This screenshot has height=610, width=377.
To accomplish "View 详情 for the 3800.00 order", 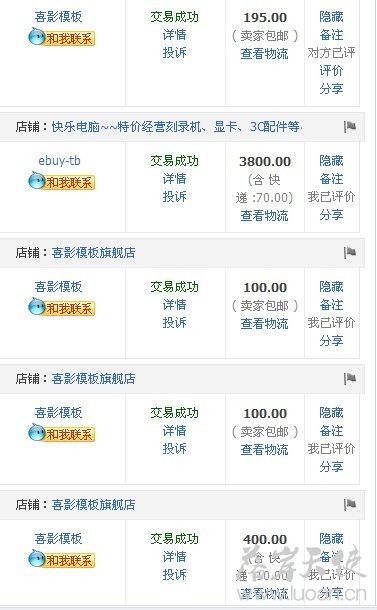I will tap(174, 179).
